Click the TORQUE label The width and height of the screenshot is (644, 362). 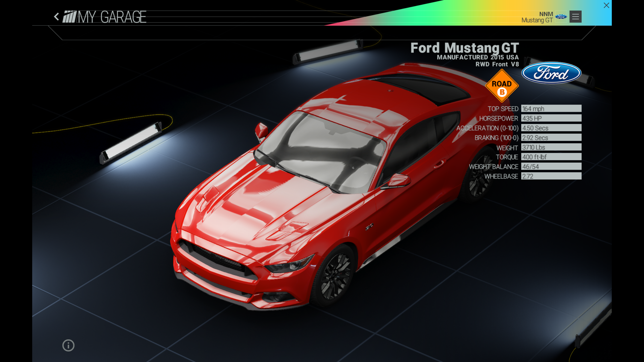(507, 157)
